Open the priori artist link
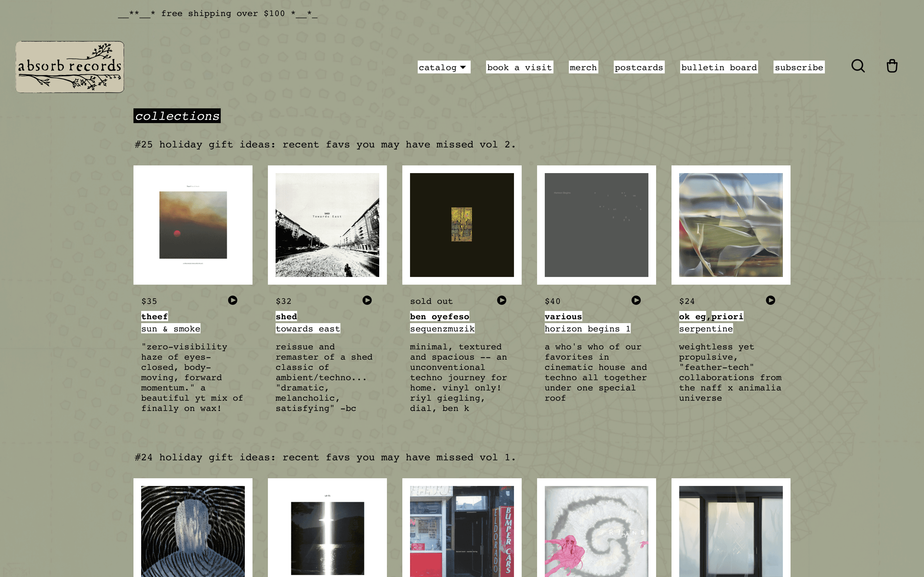Viewport: 924px width, 577px height. click(x=727, y=316)
